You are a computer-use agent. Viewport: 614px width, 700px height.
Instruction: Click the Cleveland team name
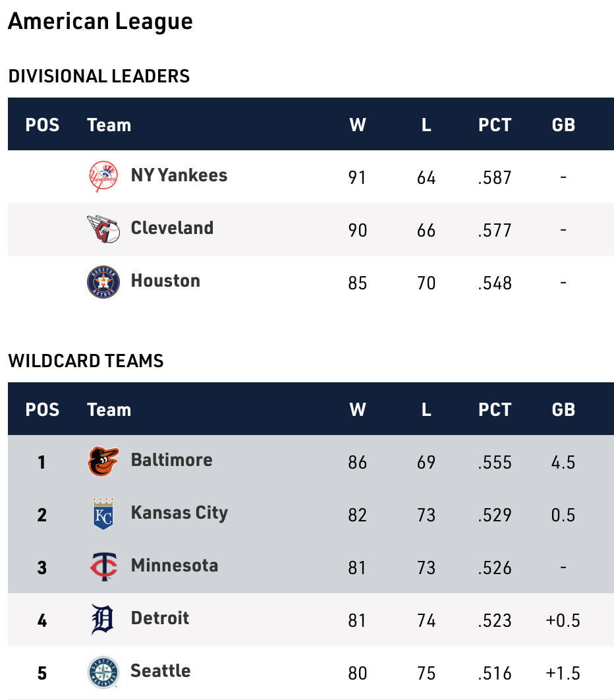pyautogui.click(x=172, y=228)
